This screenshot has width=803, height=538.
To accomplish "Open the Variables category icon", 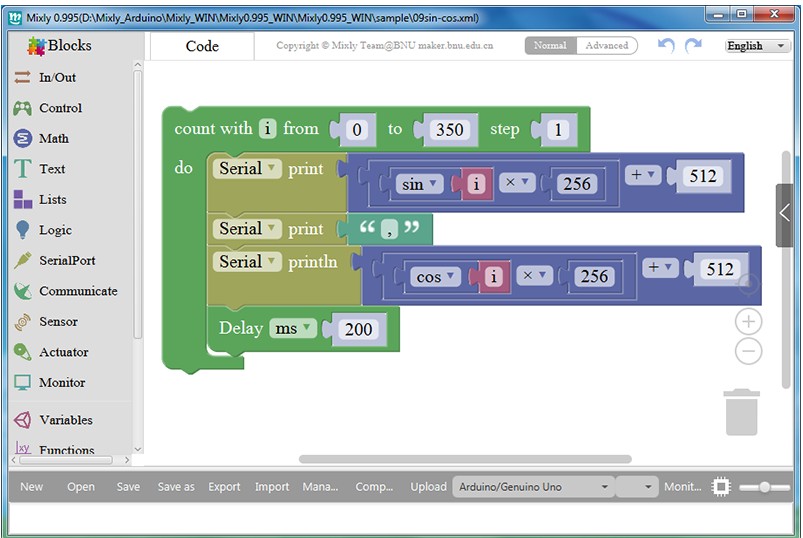I will click(22, 420).
